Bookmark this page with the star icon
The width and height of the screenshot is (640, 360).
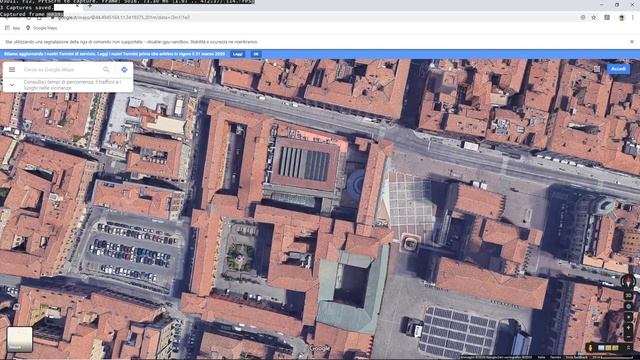(x=594, y=18)
